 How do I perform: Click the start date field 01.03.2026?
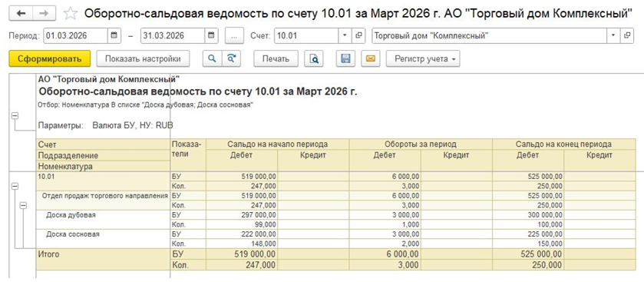75,35
